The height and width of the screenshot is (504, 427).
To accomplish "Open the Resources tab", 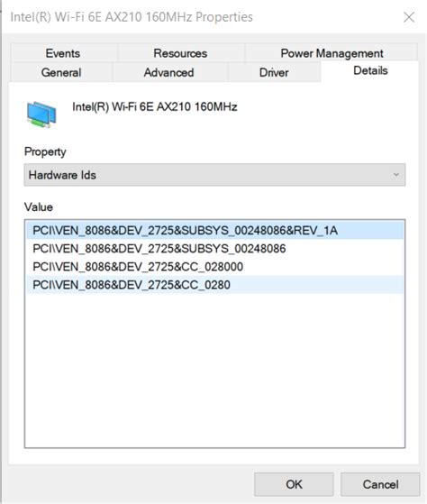I will 180,53.
